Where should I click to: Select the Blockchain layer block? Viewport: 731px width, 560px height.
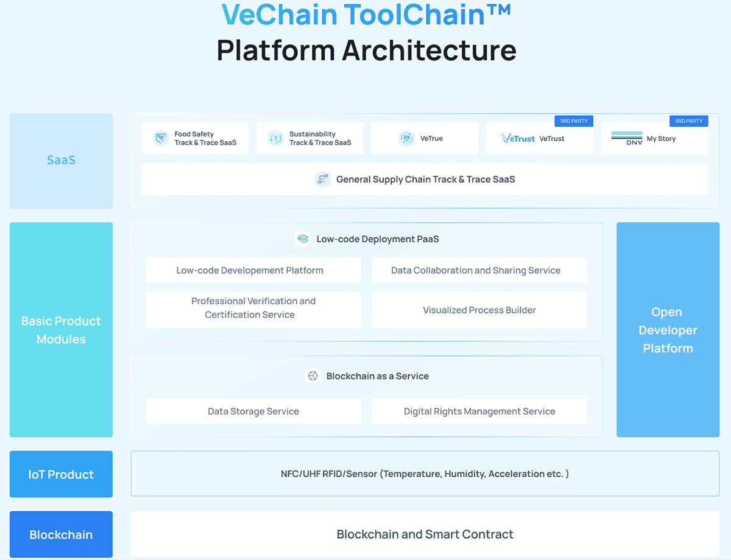tap(61, 534)
